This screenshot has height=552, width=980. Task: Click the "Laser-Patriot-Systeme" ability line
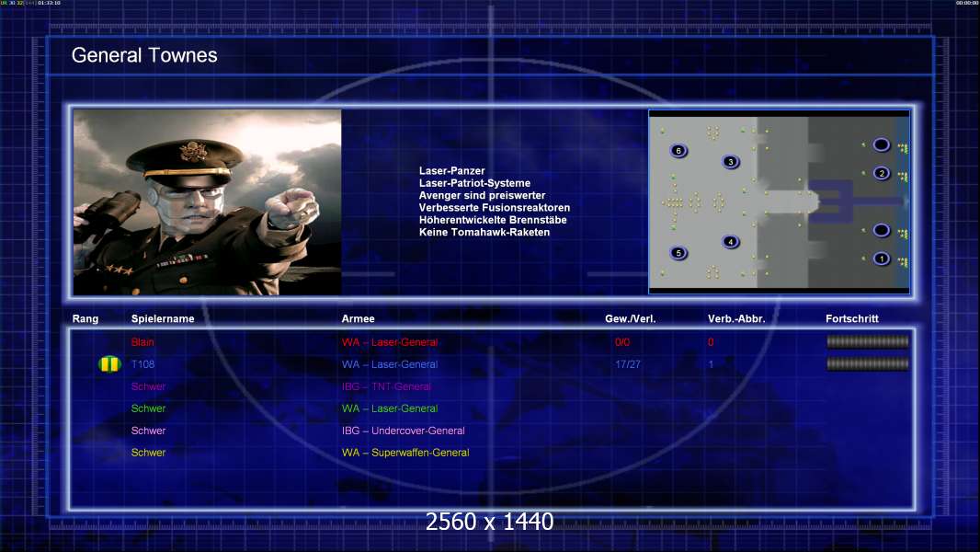click(x=474, y=183)
